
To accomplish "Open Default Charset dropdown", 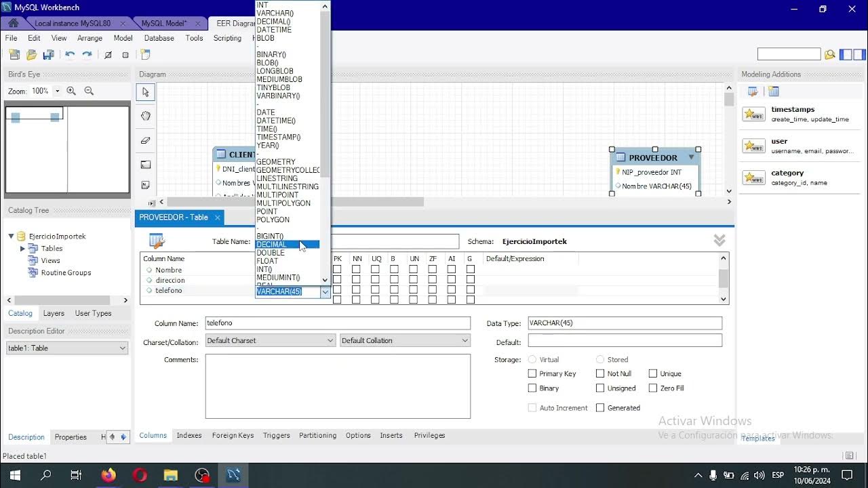I will (271, 340).
